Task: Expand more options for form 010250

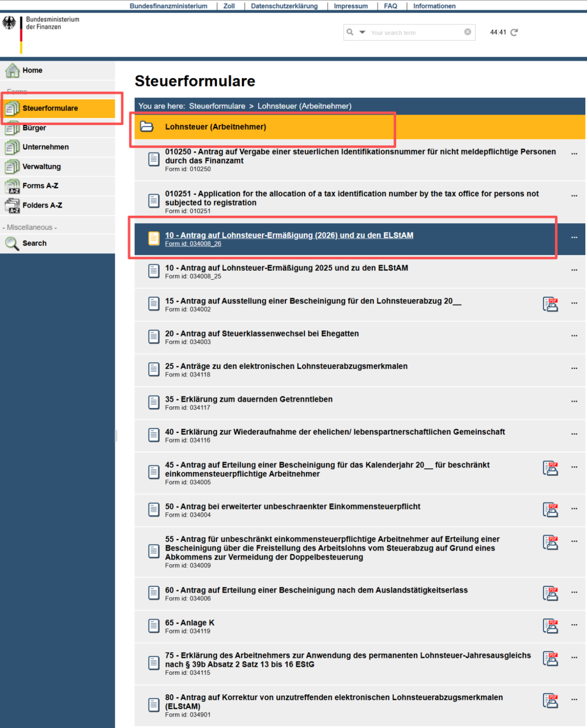Action: [574, 154]
